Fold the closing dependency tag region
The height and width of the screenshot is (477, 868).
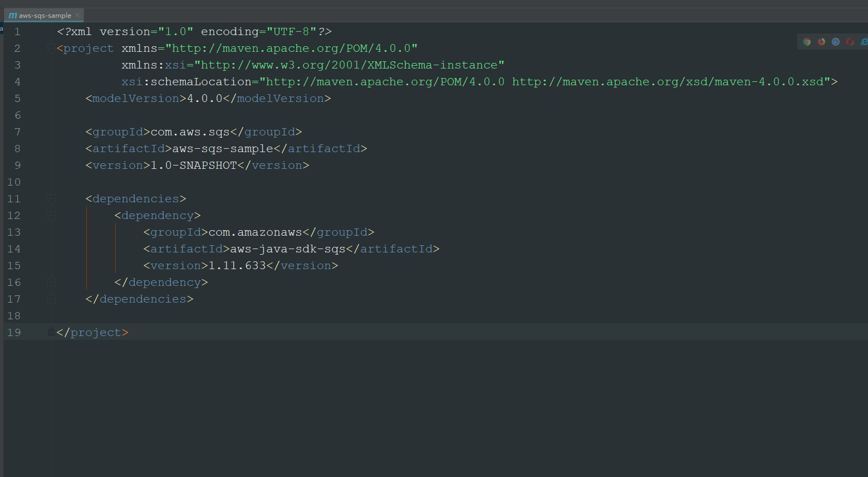(51, 282)
